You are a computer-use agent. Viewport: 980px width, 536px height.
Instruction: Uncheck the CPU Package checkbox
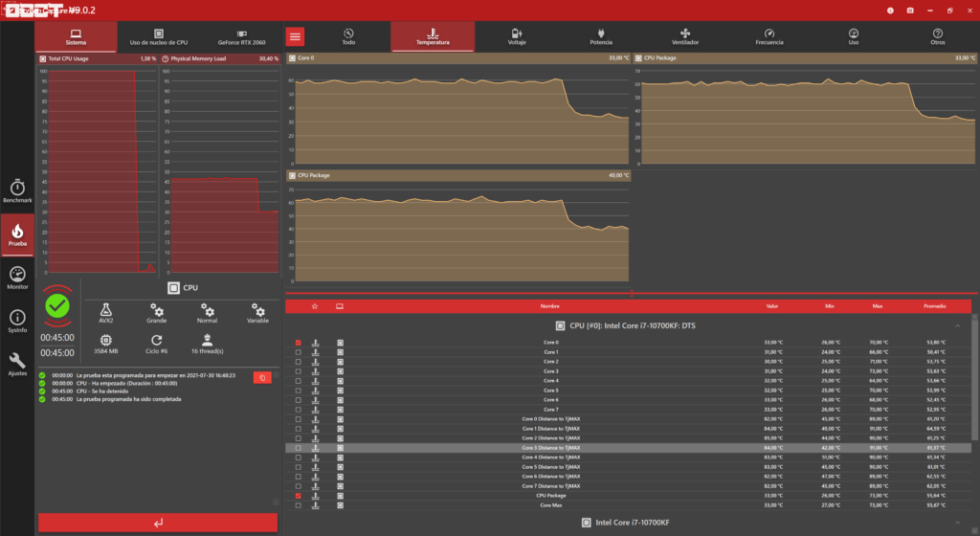tap(299, 496)
